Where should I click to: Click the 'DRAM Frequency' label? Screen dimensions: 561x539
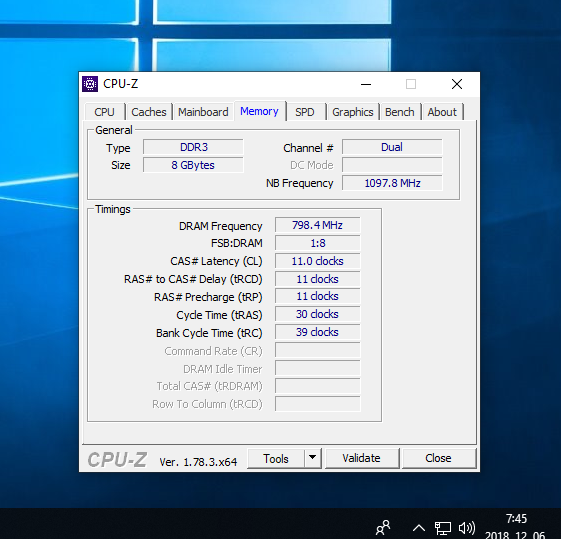point(220,226)
